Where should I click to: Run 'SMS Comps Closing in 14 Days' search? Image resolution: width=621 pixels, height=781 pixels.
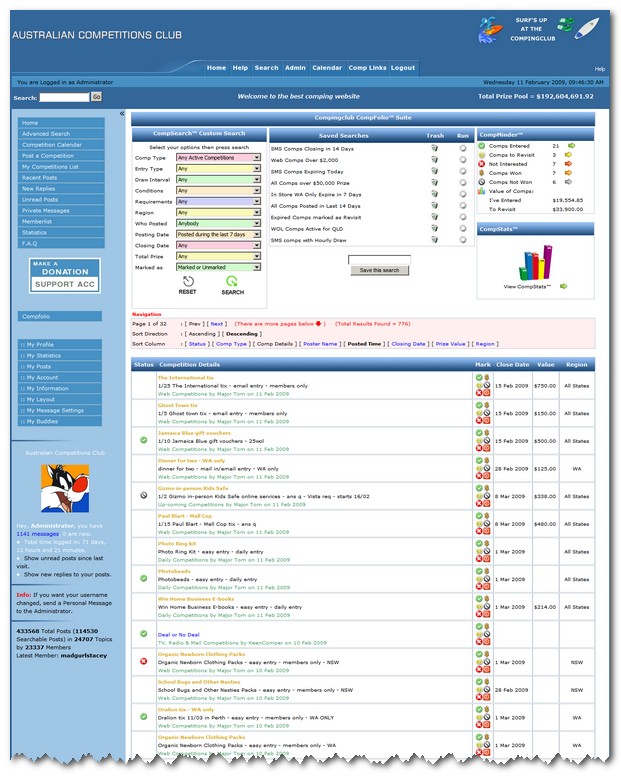[463, 148]
